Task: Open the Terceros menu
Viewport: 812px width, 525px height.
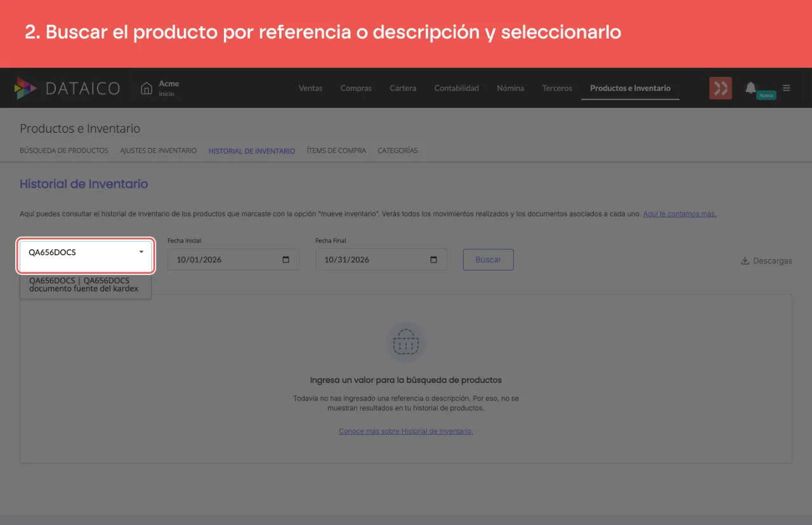Action: [x=557, y=88]
